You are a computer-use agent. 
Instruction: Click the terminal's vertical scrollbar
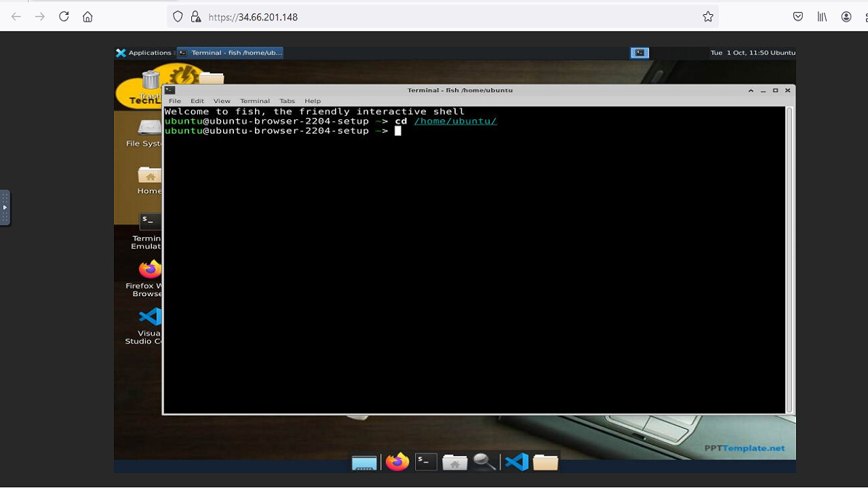click(789, 258)
